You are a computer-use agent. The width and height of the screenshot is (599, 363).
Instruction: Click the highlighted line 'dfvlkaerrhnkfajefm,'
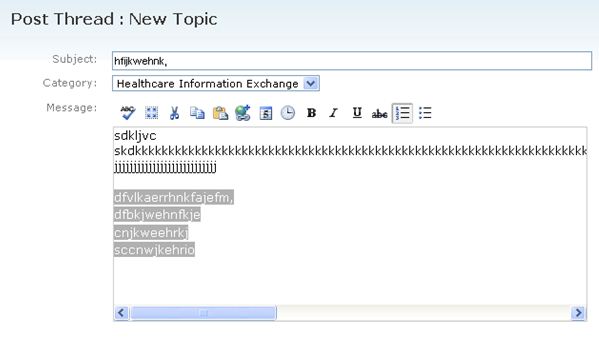pos(173,197)
